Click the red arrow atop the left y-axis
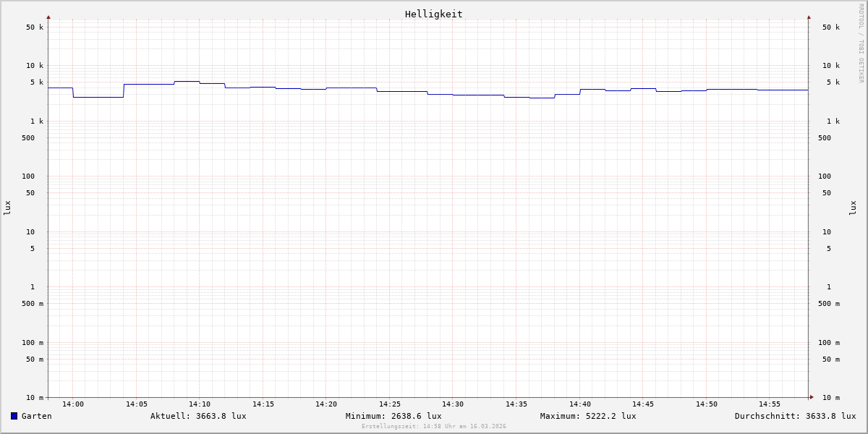 48,17
